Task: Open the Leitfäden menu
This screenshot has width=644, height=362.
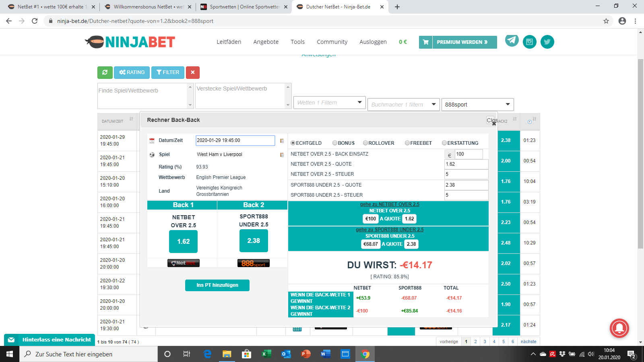Action: (229, 42)
